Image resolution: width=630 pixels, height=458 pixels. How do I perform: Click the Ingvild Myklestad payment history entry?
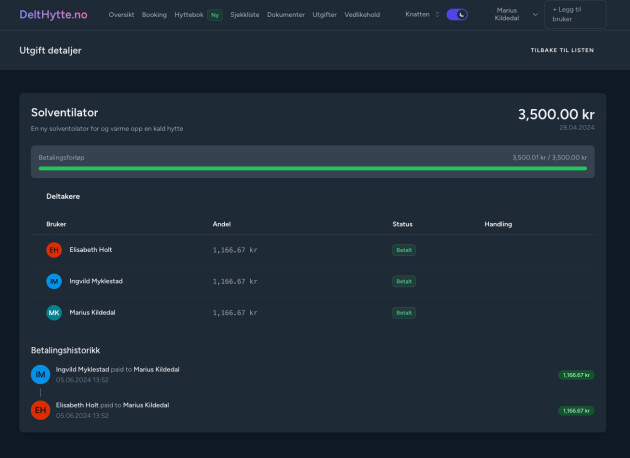[313, 374]
